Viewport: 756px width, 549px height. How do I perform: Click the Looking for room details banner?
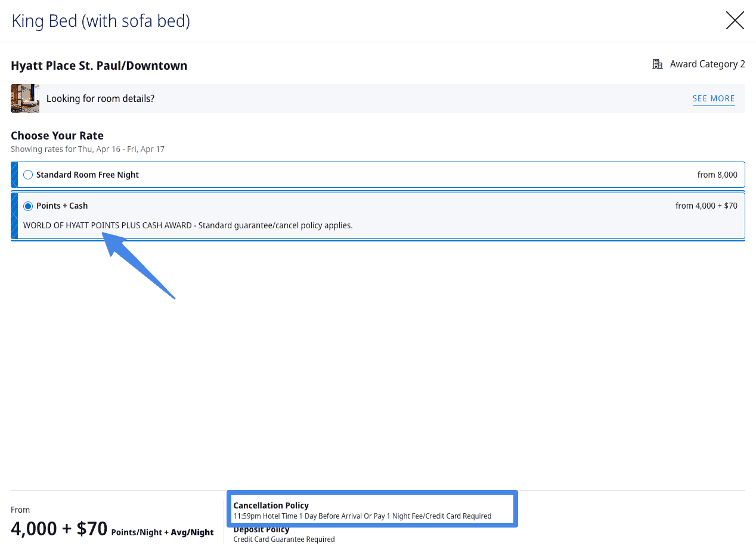[100, 98]
